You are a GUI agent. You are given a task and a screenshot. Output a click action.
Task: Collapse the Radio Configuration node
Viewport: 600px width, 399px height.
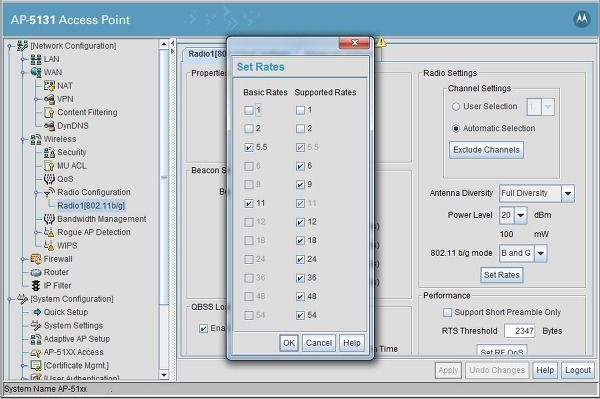36,192
